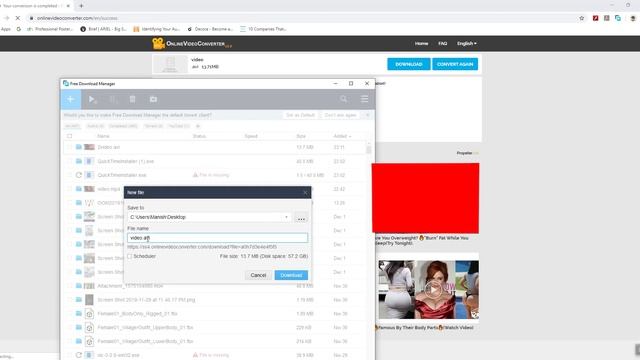Click the browser stop-loading X button
Image resolution: width=640 pixels, height=360 pixels.
tap(18, 18)
